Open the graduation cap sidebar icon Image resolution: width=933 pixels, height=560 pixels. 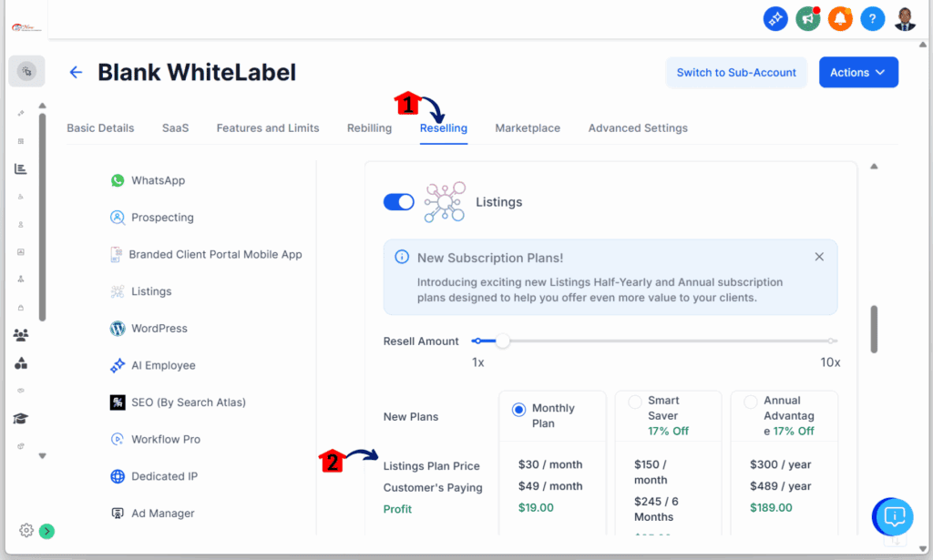[x=21, y=419]
